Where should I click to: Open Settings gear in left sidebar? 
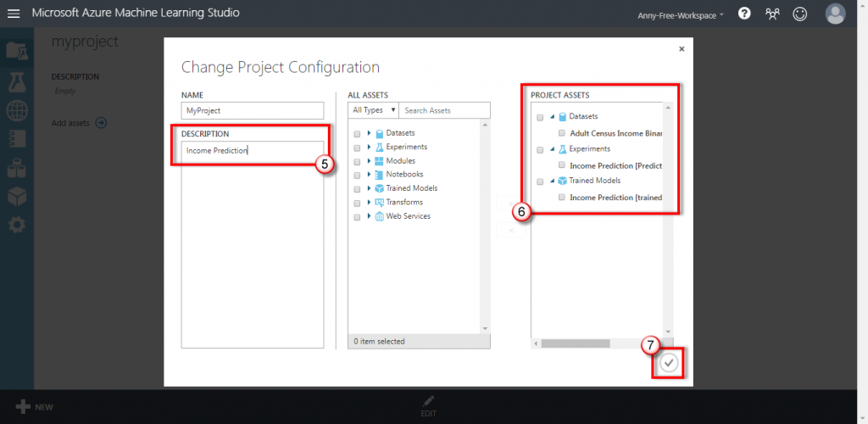(17, 225)
